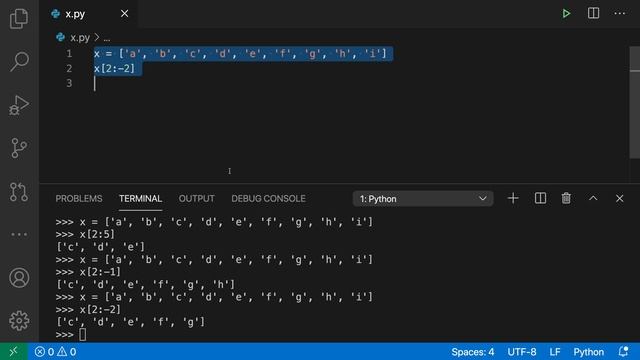Change end of line sequence LF
640x360 pixels.
click(x=555, y=351)
